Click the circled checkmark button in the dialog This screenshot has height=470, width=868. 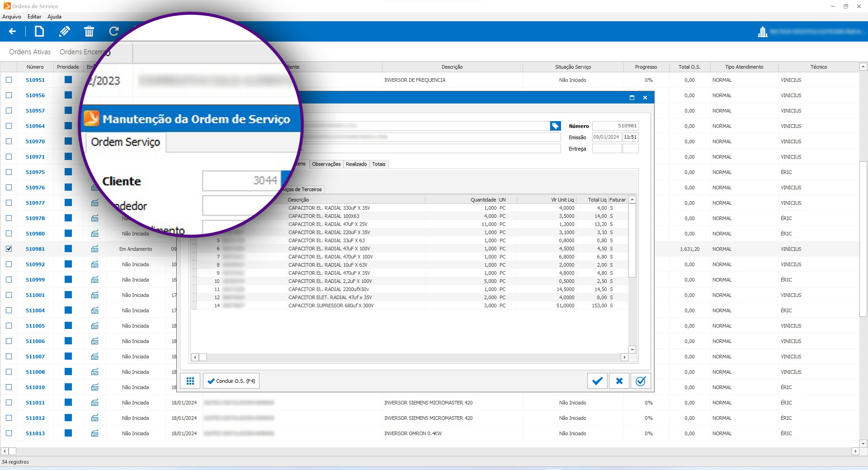point(641,381)
